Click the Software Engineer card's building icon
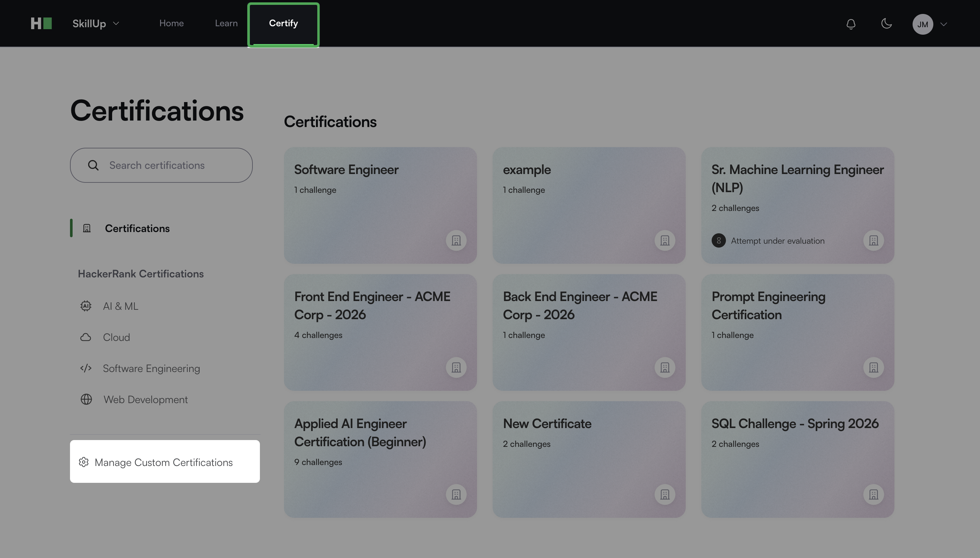Screen dimensions: 980x558 (x=456, y=241)
